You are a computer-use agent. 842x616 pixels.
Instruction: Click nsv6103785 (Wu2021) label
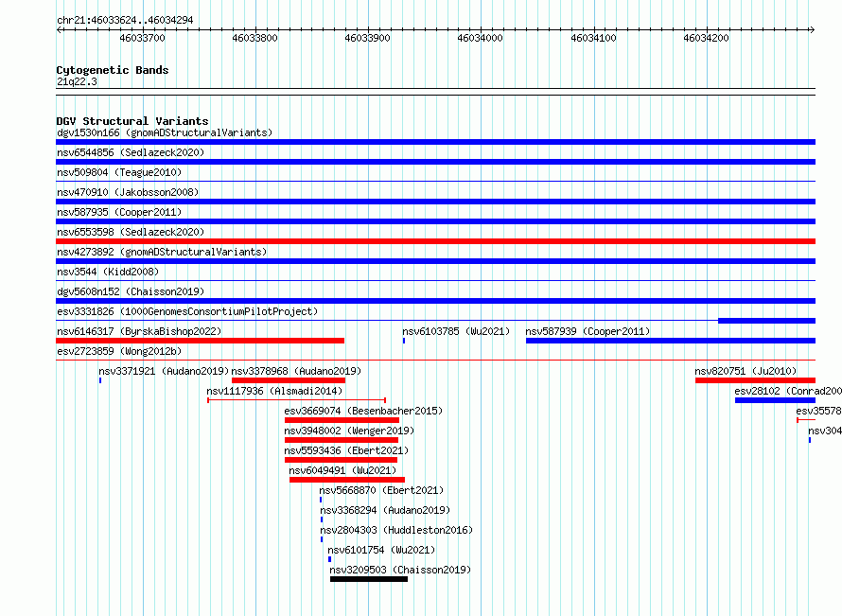[456, 331]
